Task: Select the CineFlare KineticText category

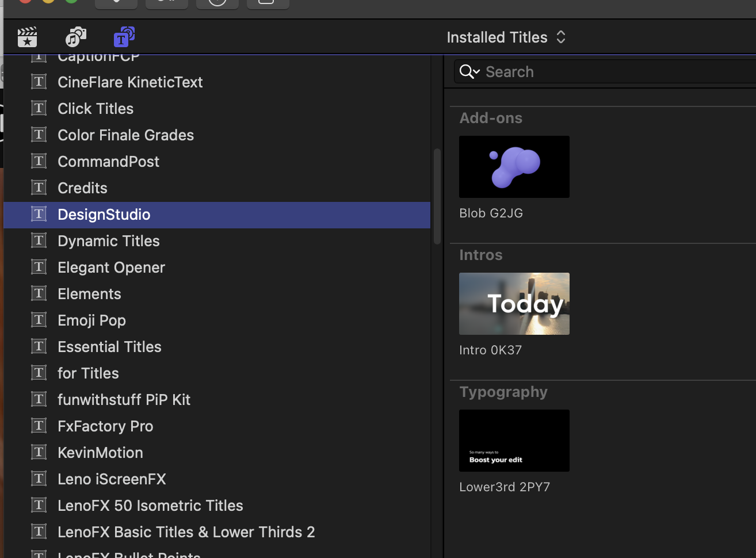Action: click(130, 82)
